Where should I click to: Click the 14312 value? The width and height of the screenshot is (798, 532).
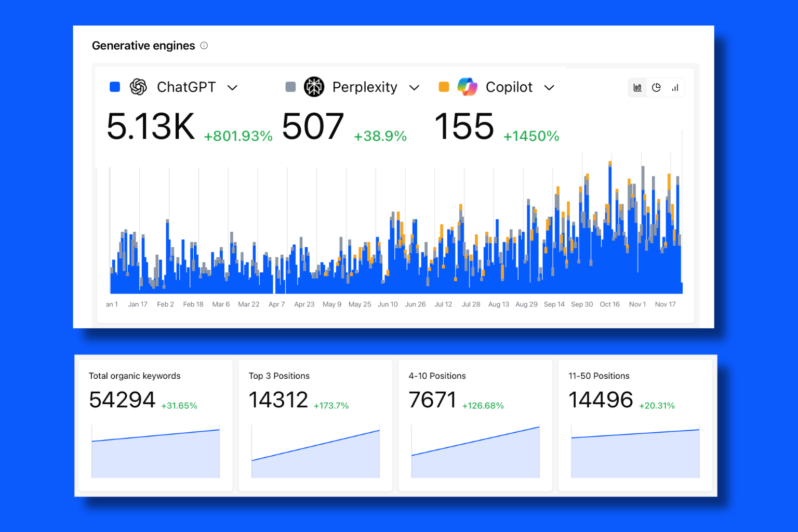coord(278,400)
